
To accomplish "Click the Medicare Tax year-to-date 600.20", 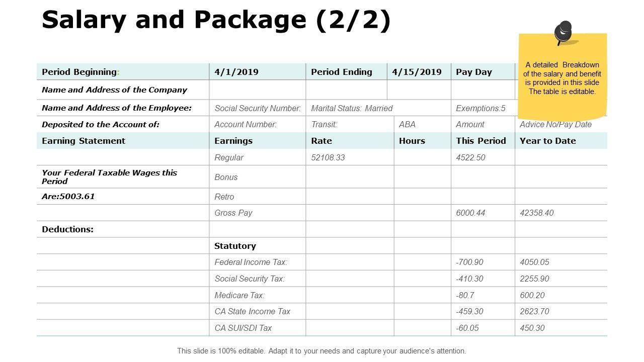I will 532,295.
